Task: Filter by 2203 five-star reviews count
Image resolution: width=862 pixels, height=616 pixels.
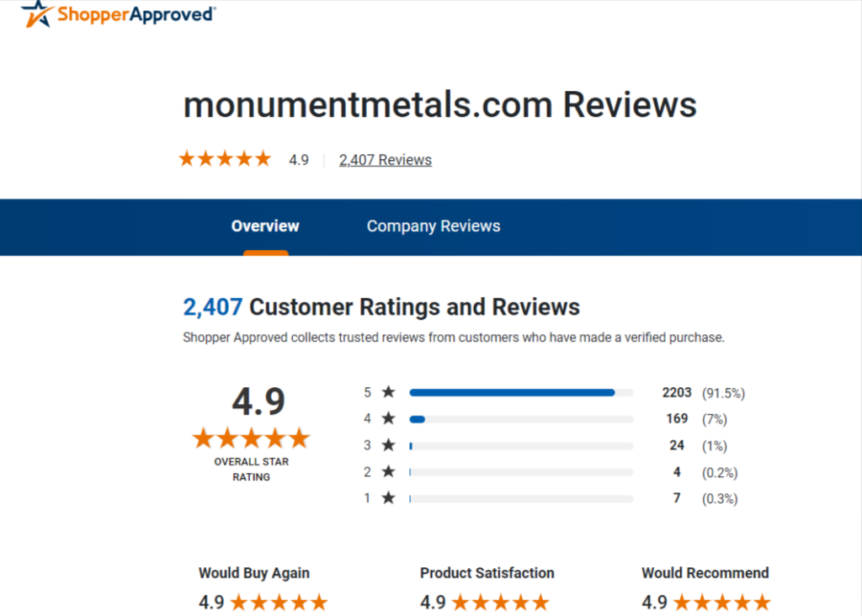Action: pos(677,392)
